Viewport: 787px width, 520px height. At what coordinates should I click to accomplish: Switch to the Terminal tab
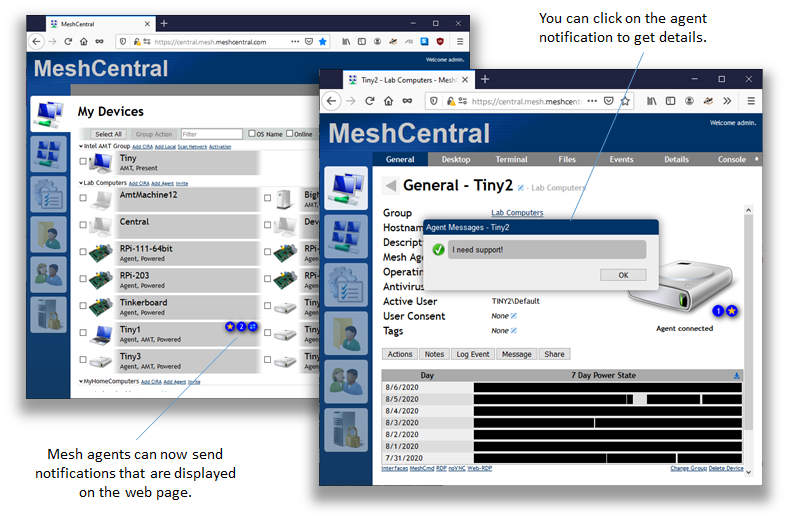tap(511, 159)
